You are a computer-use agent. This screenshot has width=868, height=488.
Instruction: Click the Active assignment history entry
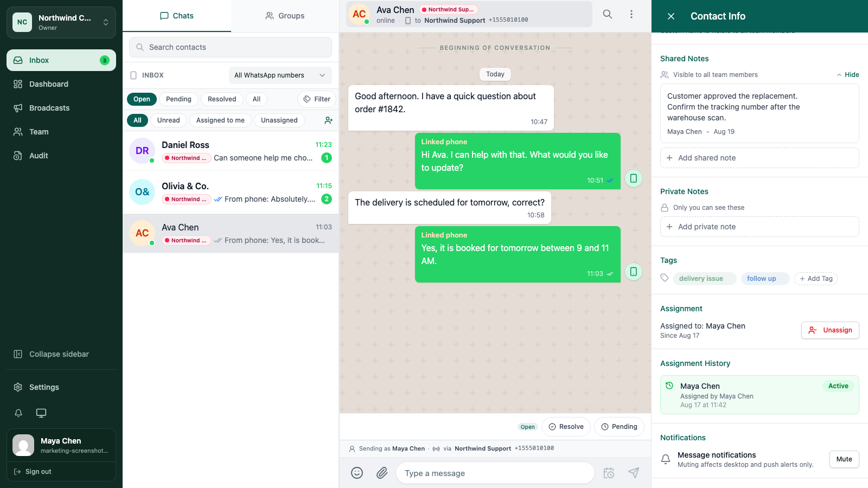pos(759,395)
